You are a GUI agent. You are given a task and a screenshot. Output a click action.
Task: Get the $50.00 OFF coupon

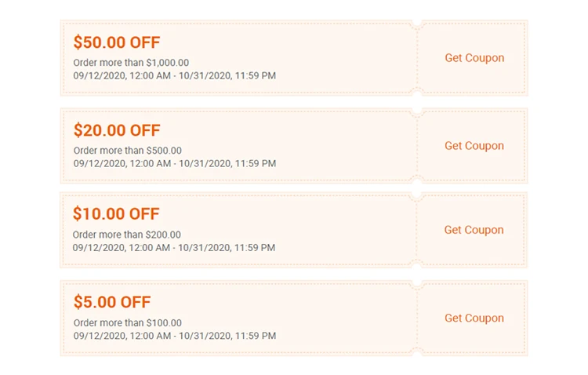474,58
